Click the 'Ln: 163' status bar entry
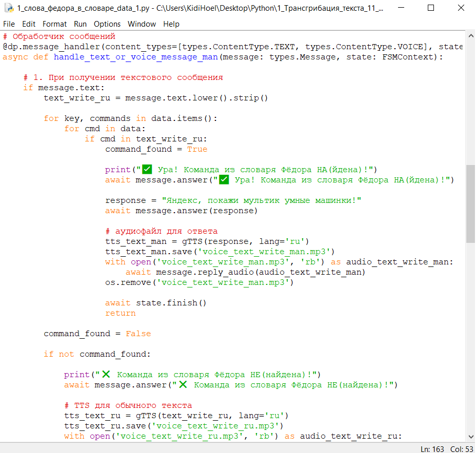Viewport: 476px width, 453px height. [432, 449]
